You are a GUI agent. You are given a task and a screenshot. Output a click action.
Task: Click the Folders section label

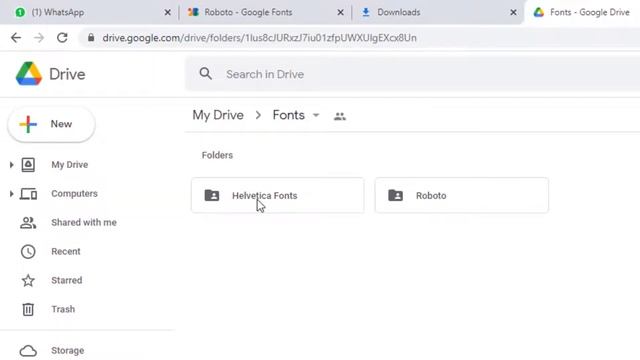tap(217, 155)
